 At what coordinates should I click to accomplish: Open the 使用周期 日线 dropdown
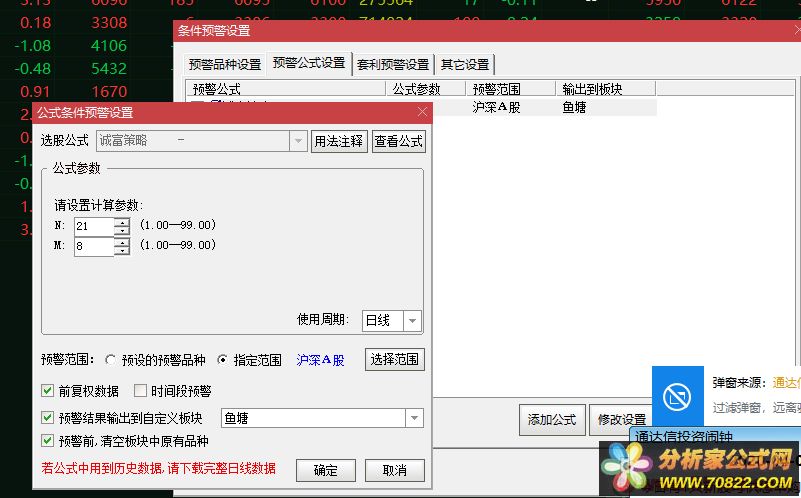[x=412, y=321]
